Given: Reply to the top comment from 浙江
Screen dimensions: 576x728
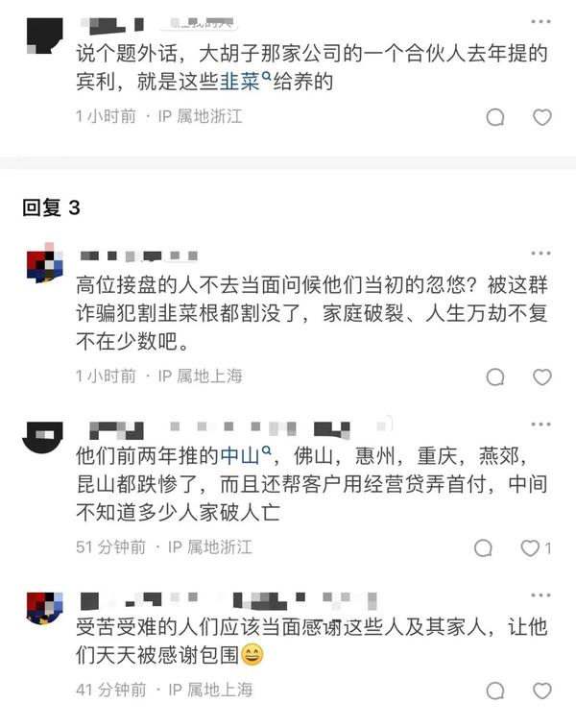Looking at the screenshot, I should (495, 117).
